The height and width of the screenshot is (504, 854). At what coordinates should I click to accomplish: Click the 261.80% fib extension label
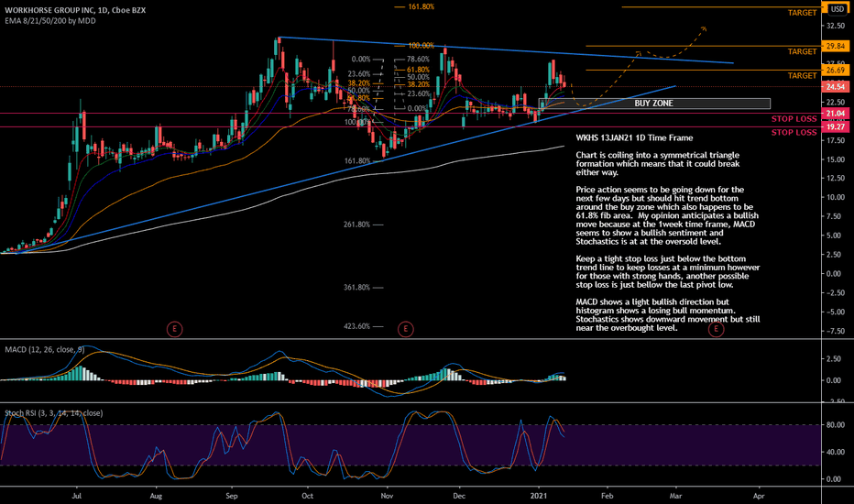(x=356, y=225)
